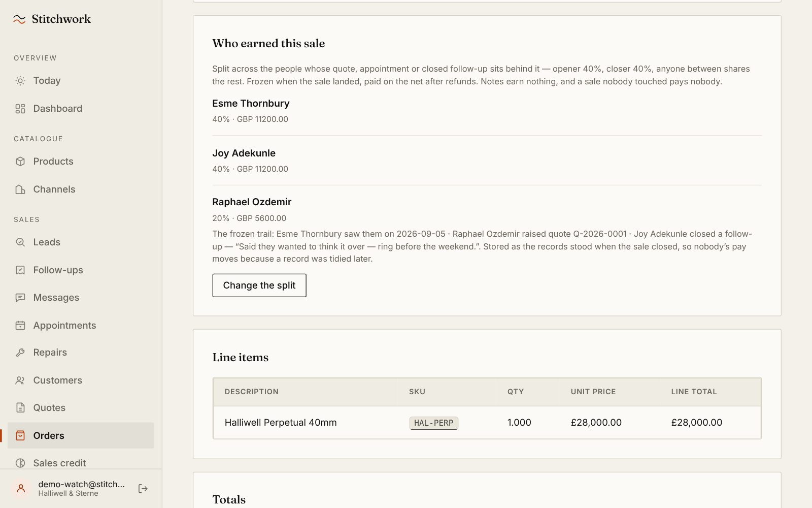Click the Line items heading
The width and height of the screenshot is (812, 508).
pyautogui.click(x=241, y=358)
